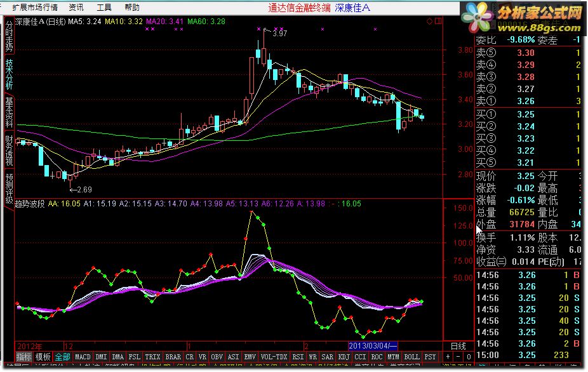
Task: Switch indicator to DMI
Action: [101, 357]
